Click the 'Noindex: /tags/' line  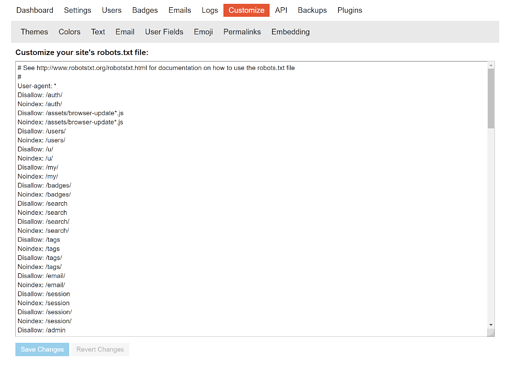click(x=40, y=267)
